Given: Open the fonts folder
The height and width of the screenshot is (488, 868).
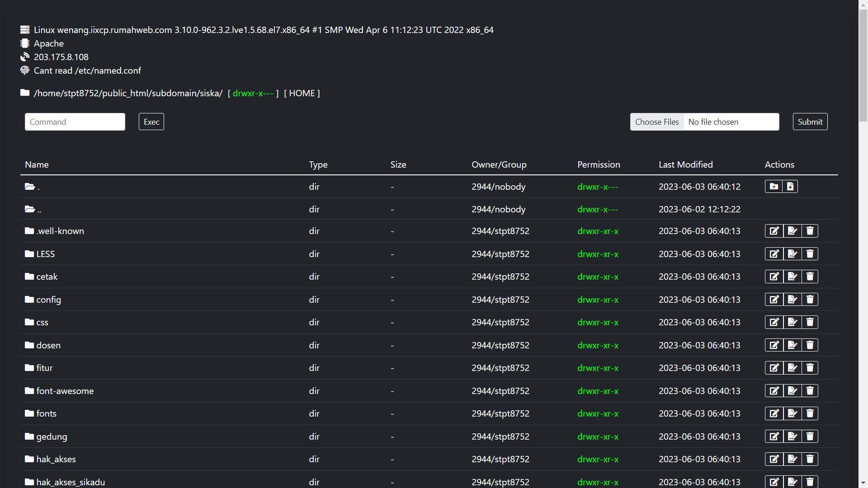Looking at the screenshot, I should click(x=47, y=413).
